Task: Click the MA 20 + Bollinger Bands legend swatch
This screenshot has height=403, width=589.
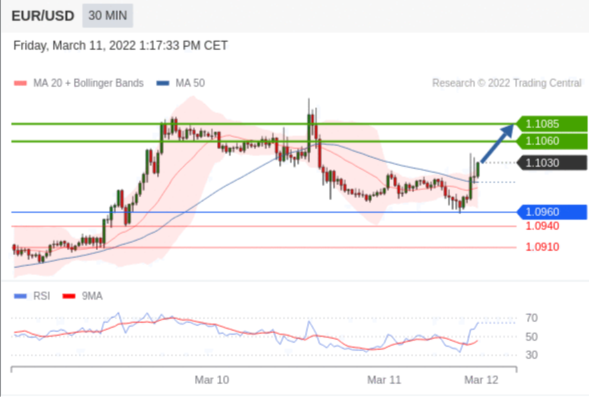Action: coord(20,83)
